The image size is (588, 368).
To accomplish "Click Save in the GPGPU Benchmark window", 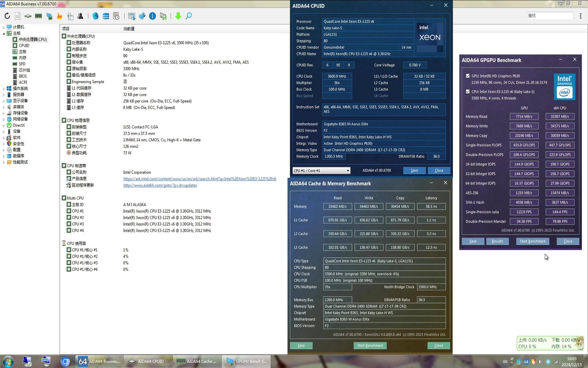I will (x=473, y=241).
